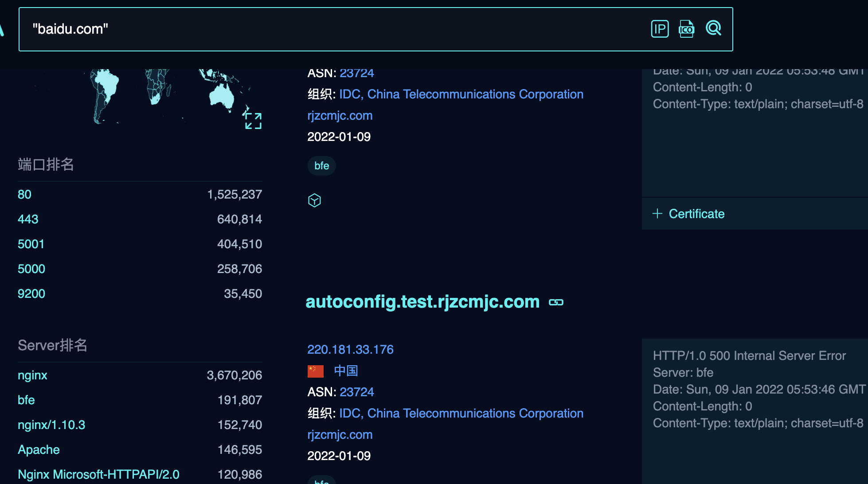Filter by port 443
The height and width of the screenshot is (484, 868).
28,219
